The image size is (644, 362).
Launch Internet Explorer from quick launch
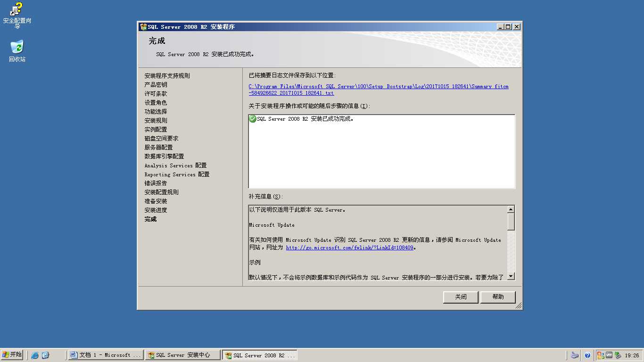pyautogui.click(x=35, y=355)
